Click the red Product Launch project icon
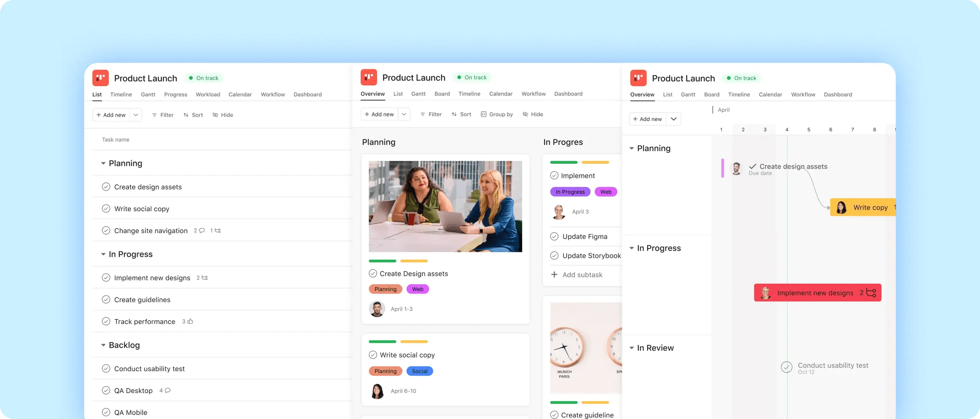 [100, 78]
